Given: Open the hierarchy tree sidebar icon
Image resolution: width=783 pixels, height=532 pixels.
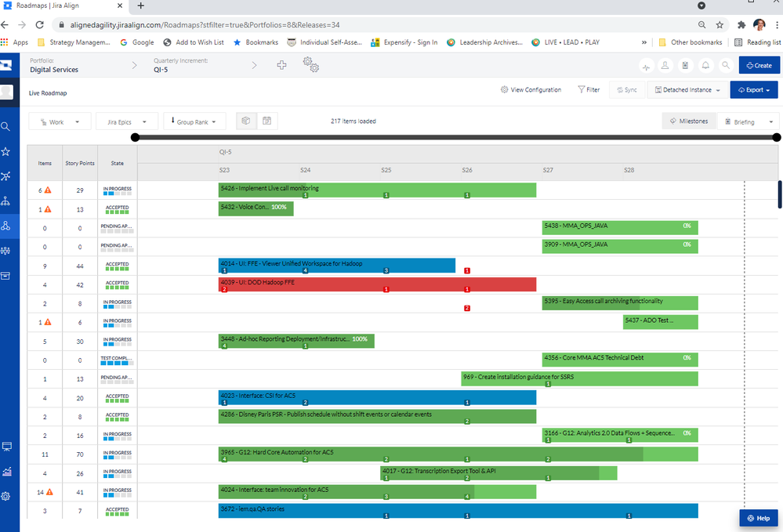Looking at the screenshot, I should click(x=5, y=201).
